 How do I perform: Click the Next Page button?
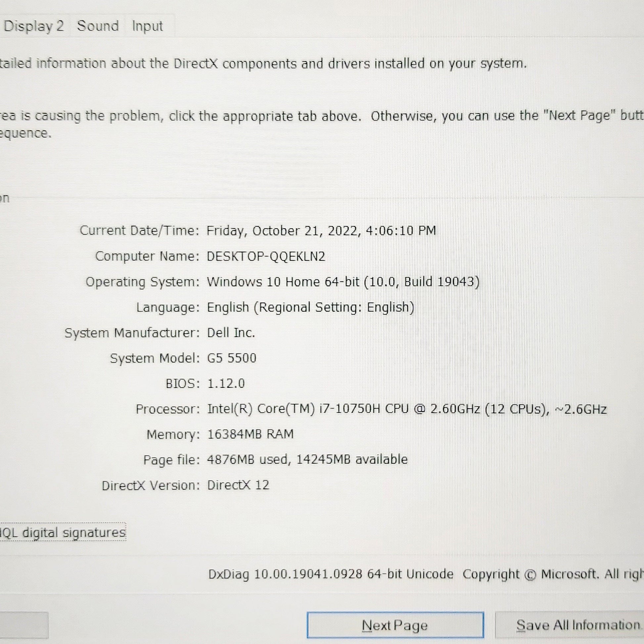coord(395,625)
